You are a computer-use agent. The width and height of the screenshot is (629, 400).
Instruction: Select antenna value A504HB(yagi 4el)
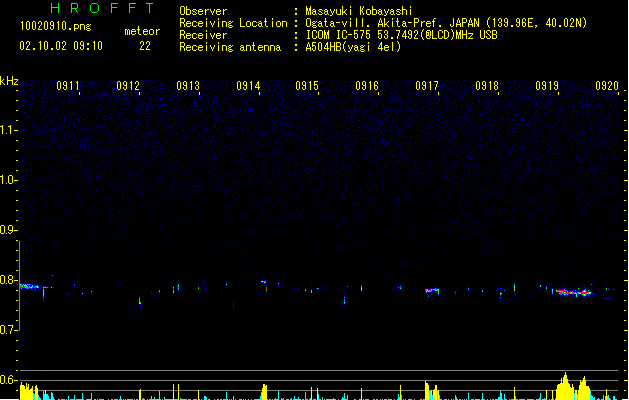click(x=353, y=47)
